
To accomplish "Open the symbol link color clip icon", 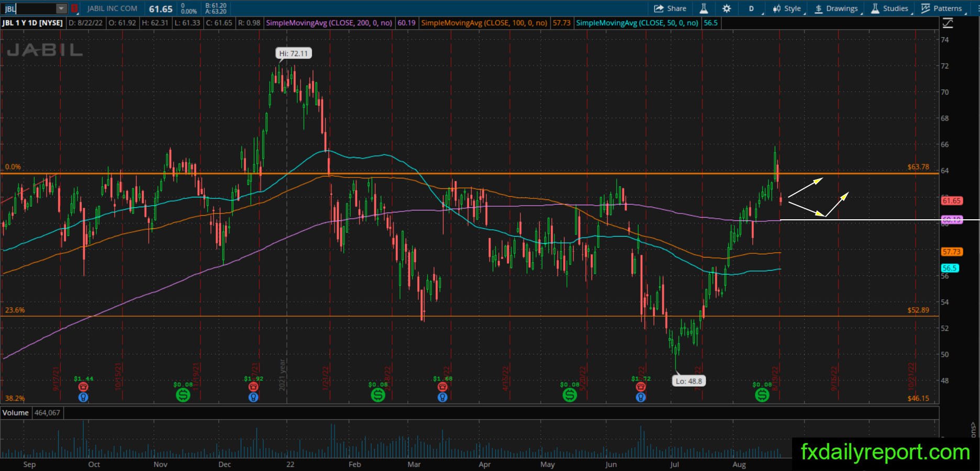I will coord(74,8).
